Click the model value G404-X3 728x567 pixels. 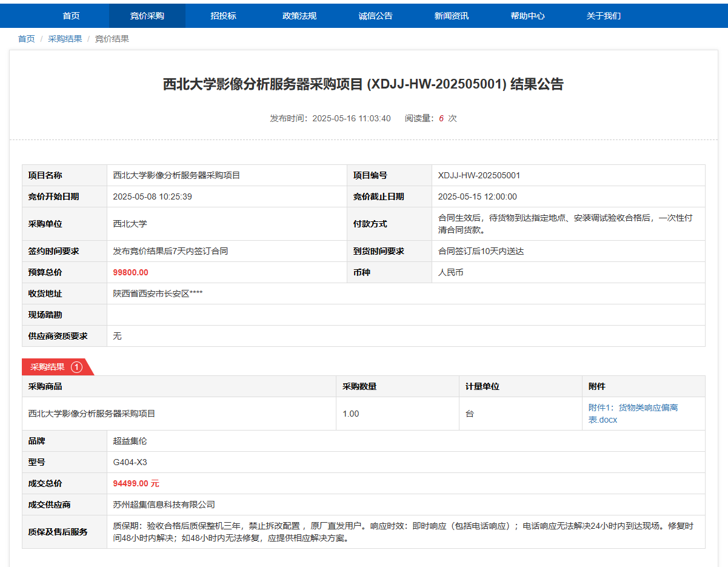[130, 462]
